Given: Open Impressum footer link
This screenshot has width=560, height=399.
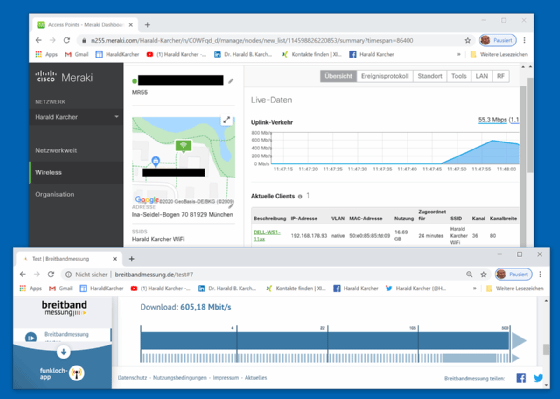Looking at the screenshot, I should [226, 378].
